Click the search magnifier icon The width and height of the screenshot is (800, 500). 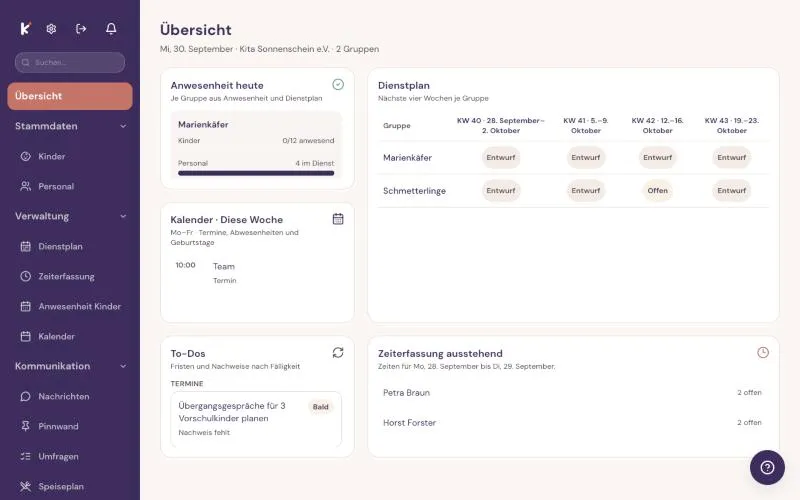coord(26,62)
